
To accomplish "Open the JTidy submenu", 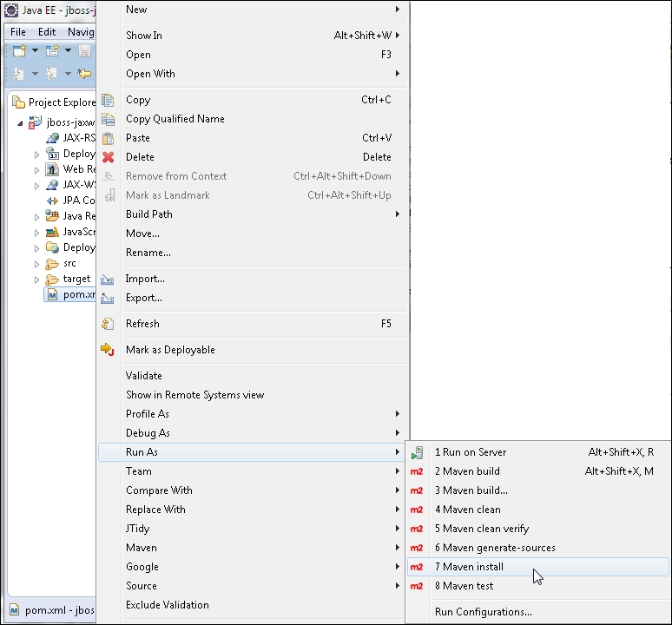I will [x=252, y=529].
